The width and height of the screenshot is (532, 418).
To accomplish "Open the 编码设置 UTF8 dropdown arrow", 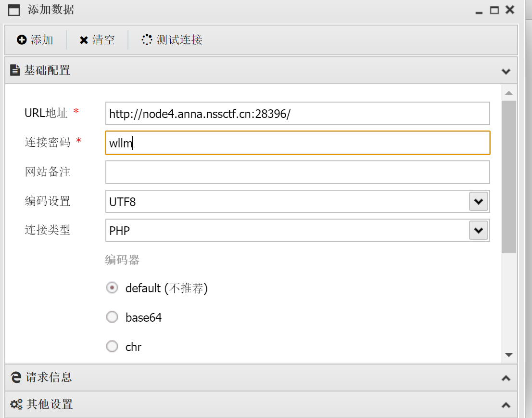I will (x=479, y=201).
